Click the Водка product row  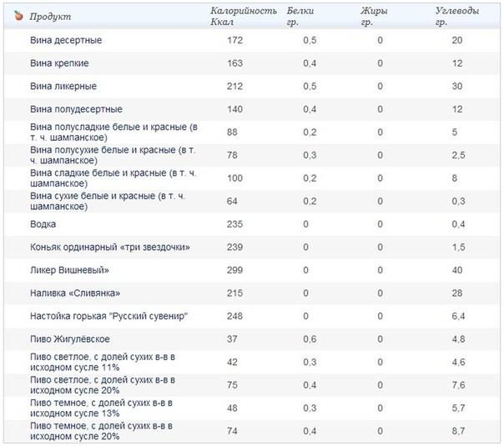(43, 224)
